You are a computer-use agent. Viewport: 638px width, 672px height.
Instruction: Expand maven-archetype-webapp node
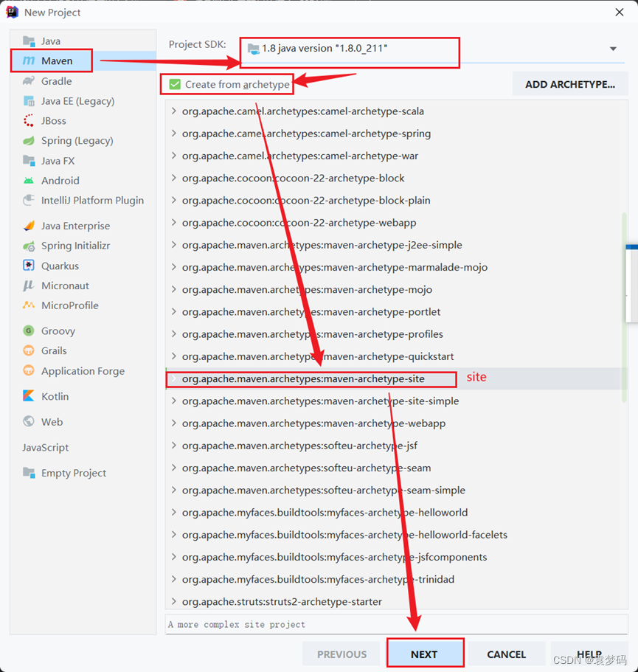(173, 423)
